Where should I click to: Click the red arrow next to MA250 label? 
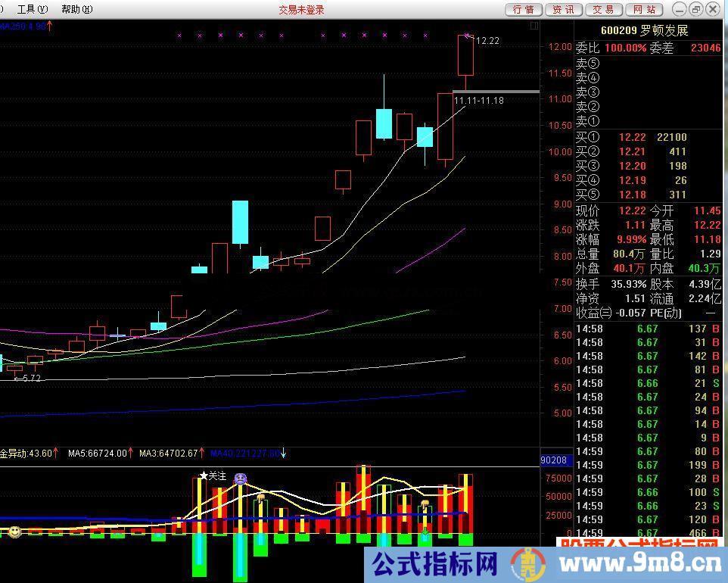50,26
